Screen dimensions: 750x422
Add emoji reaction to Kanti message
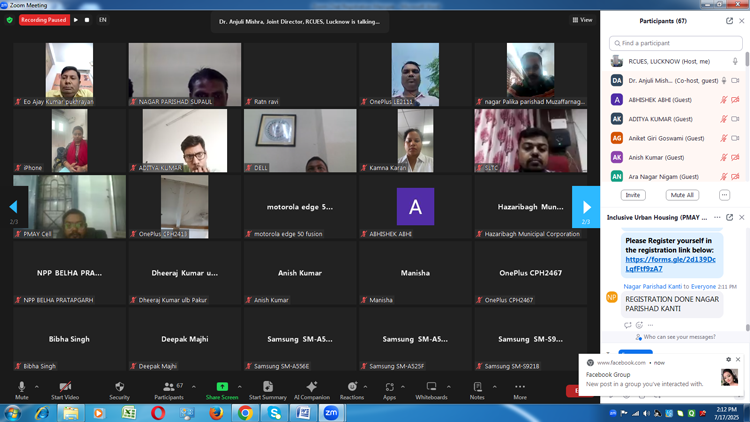639,325
